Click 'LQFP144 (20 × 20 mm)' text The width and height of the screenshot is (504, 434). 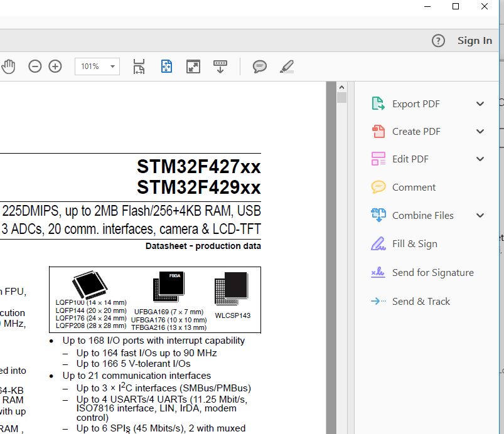(91, 310)
